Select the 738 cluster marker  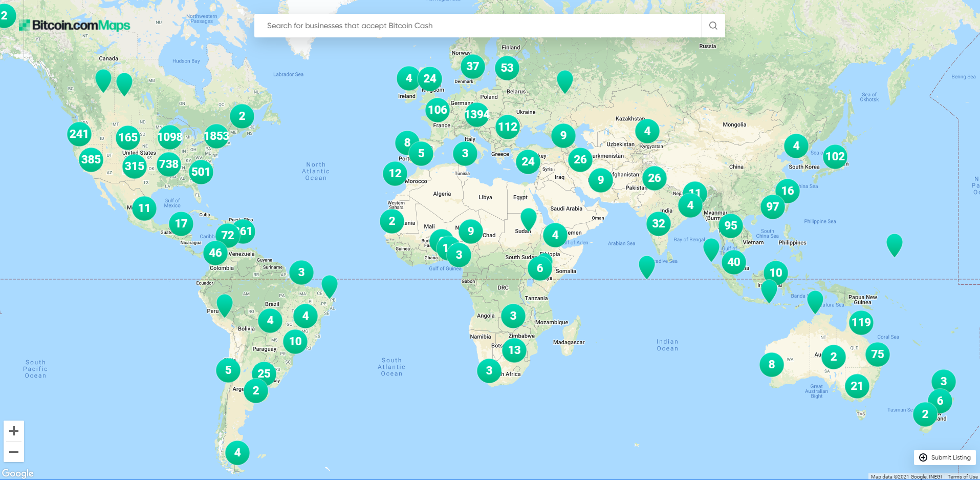tap(169, 164)
